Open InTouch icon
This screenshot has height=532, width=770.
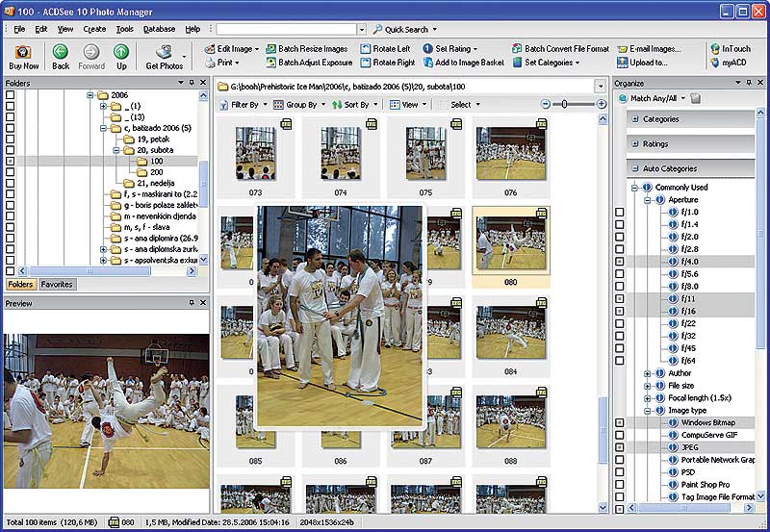tap(715, 49)
